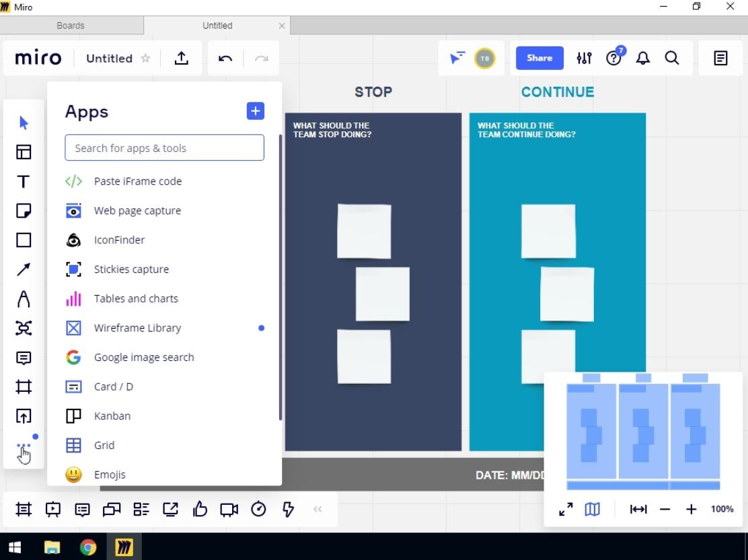Zoom out with the minus button

(x=665, y=510)
